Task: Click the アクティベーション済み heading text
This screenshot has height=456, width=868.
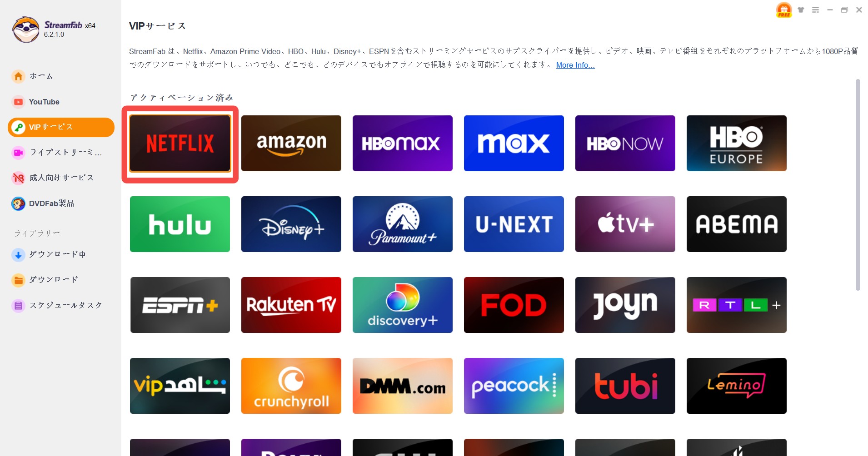Action: pos(181,98)
